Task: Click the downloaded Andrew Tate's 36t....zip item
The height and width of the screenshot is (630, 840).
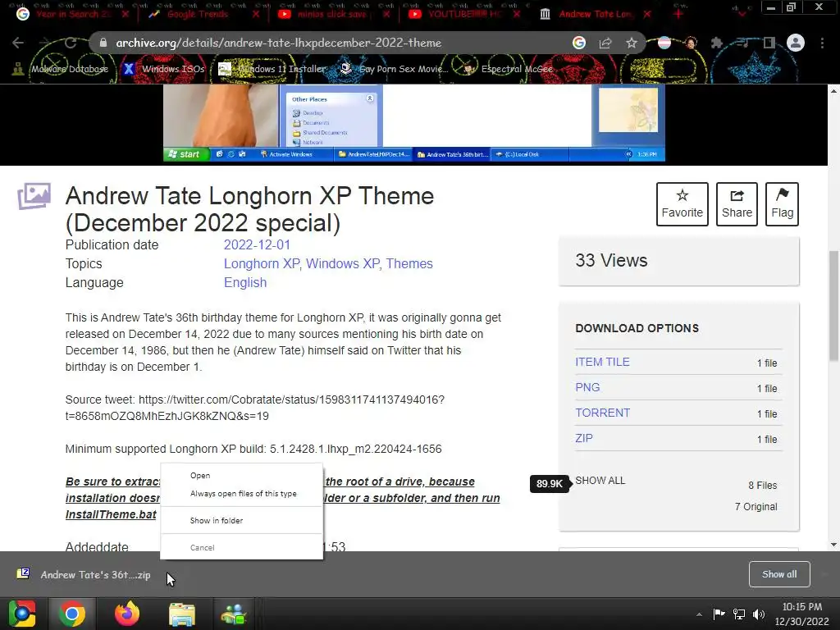Action: [85, 574]
